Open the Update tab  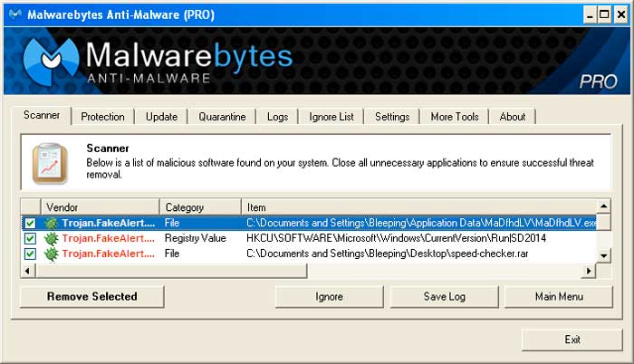[161, 117]
